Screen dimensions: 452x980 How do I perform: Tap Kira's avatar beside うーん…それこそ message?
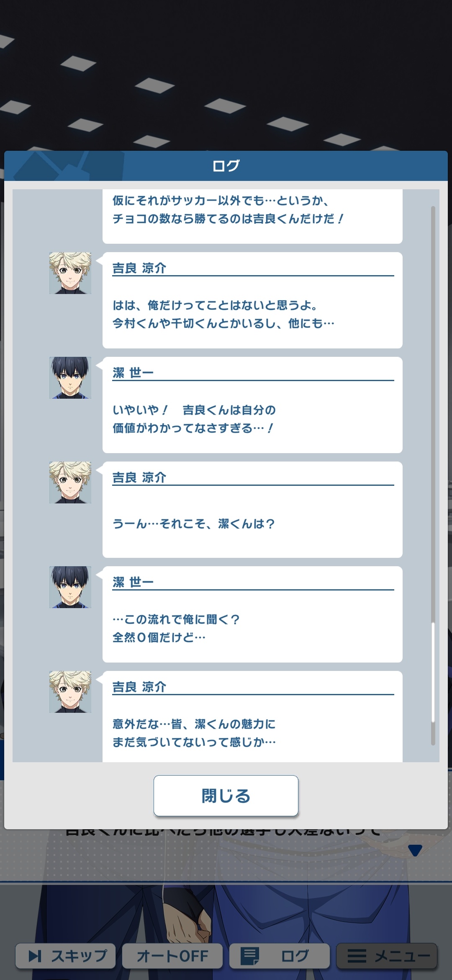pos(70,482)
